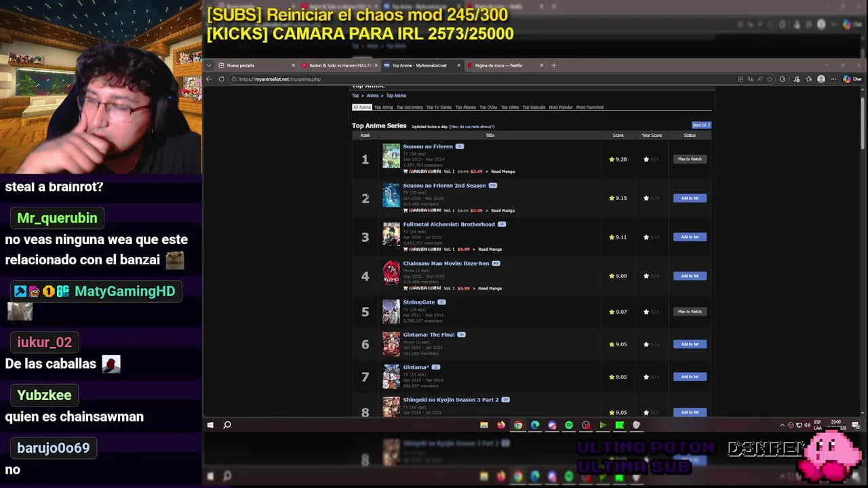Add Gintama: The Final to list
This screenshot has height=488, width=868.
tap(690, 344)
